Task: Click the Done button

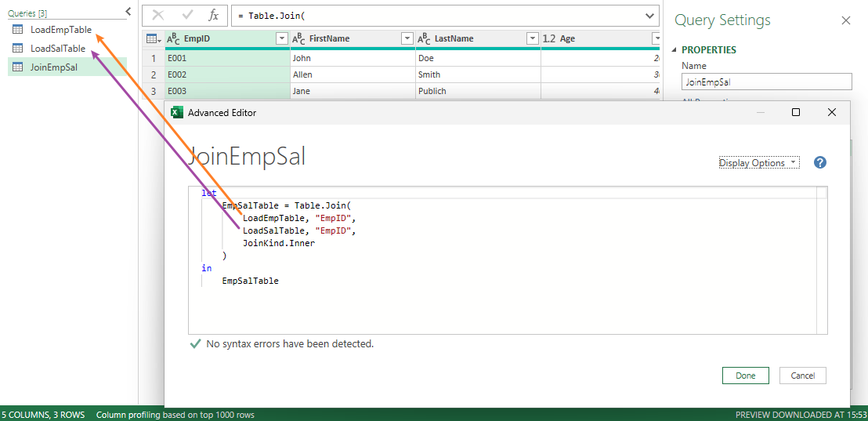Action: (x=745, y=376)
